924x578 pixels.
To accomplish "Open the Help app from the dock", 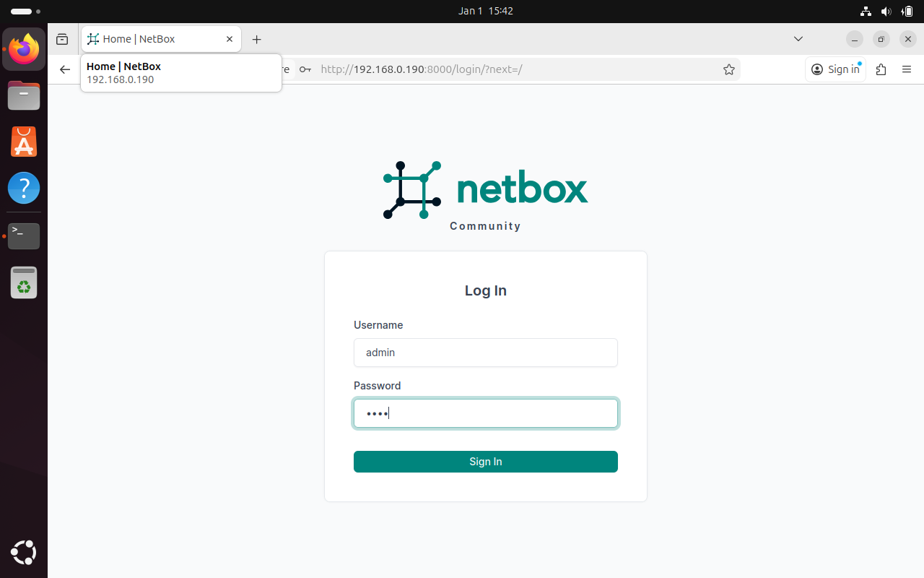I will (x=24, y=188).
